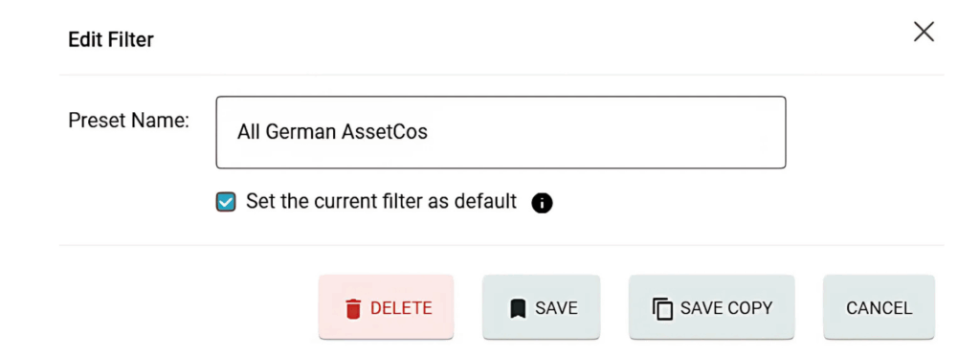Click the 'Set the current filter as default' label
Screen dimensions: 980x357
381,201
